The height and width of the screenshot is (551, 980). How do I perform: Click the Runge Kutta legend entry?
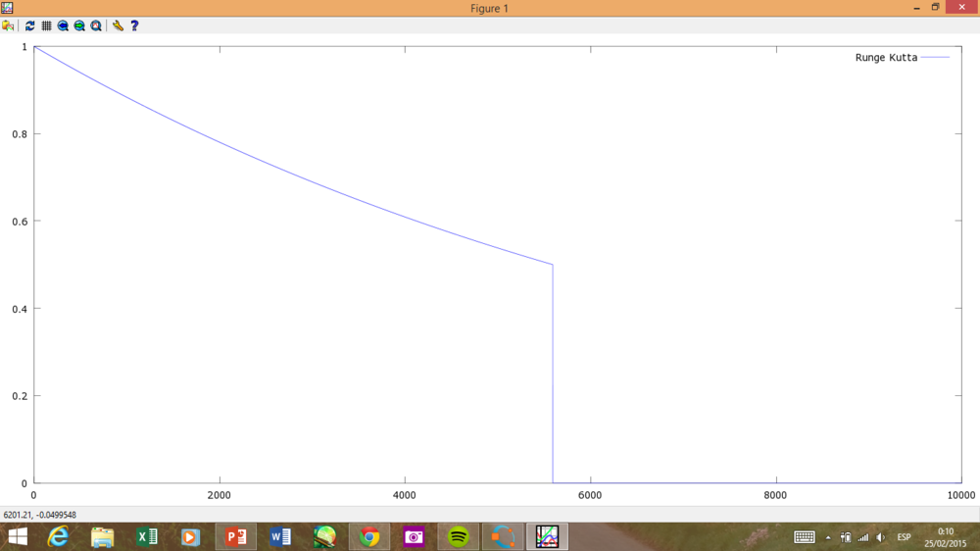[887, 58]
